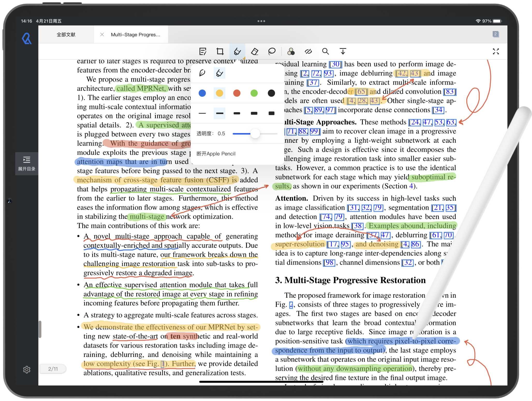
Task: Click yellow highlight 'super-resolution'
Action: [x=300, y=244]
